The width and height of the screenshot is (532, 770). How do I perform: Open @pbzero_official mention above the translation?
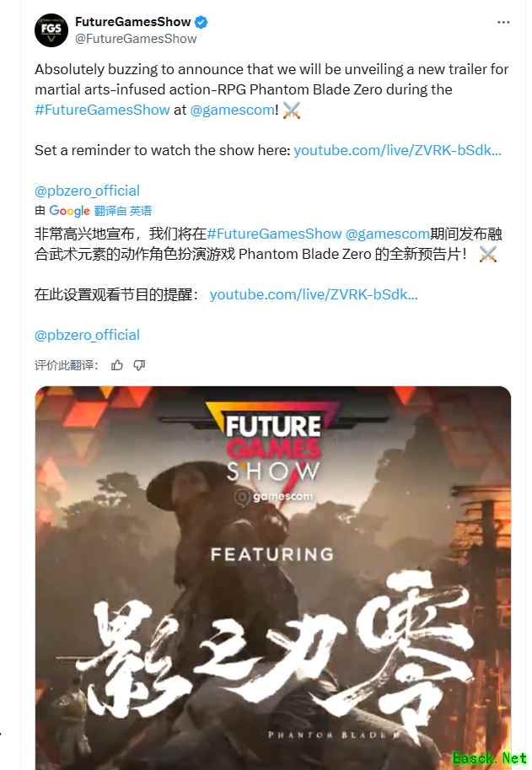pos(87,191)
